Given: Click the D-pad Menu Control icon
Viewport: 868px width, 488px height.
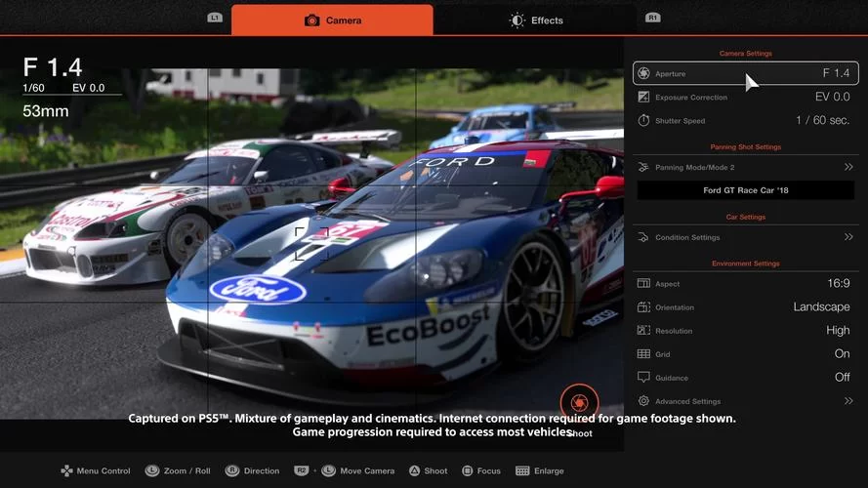Looking at the screenshot, I should click(66, 470).
